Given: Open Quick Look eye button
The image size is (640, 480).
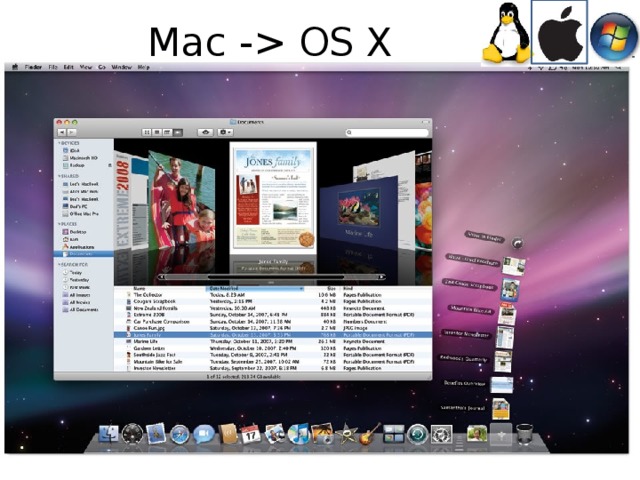Looking at the screenshot, I should (x=206, y=132).
